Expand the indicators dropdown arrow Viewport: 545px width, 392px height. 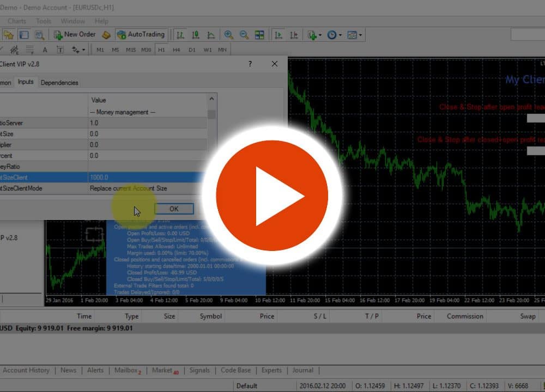[x=320, y=35]
